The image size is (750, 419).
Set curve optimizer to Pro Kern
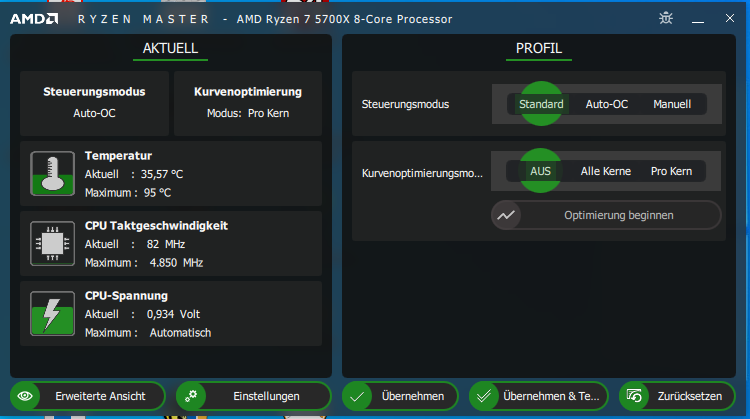(x=671, y=171)
